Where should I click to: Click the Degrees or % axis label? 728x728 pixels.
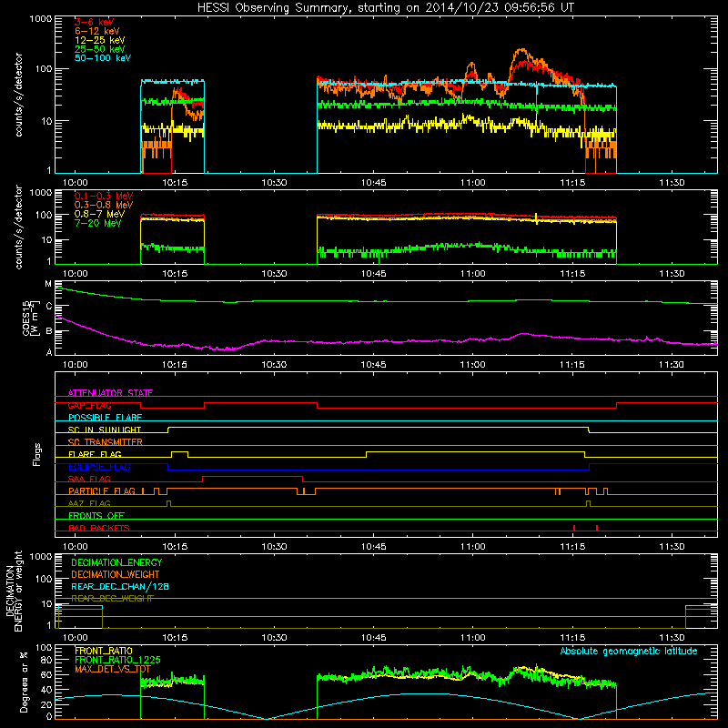tap(24, 682)
